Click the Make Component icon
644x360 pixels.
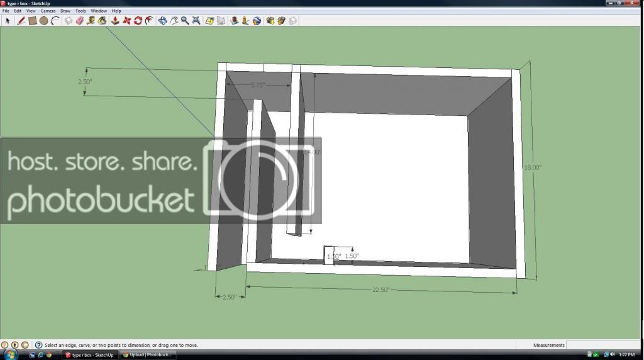tap(69, 21)
